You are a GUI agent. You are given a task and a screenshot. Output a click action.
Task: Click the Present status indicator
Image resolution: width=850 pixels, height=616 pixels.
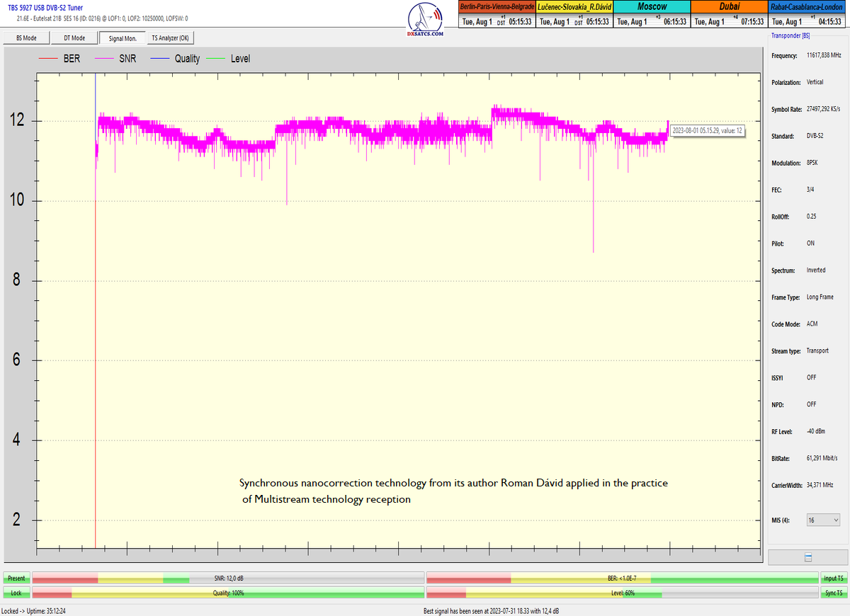tap(16, 578)
